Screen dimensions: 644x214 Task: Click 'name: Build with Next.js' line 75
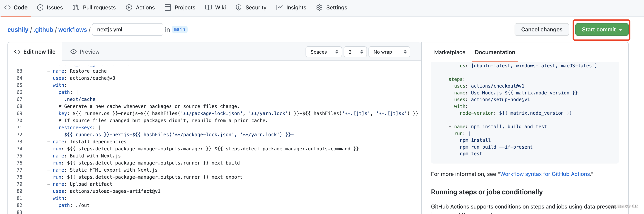tap(87, 156)
